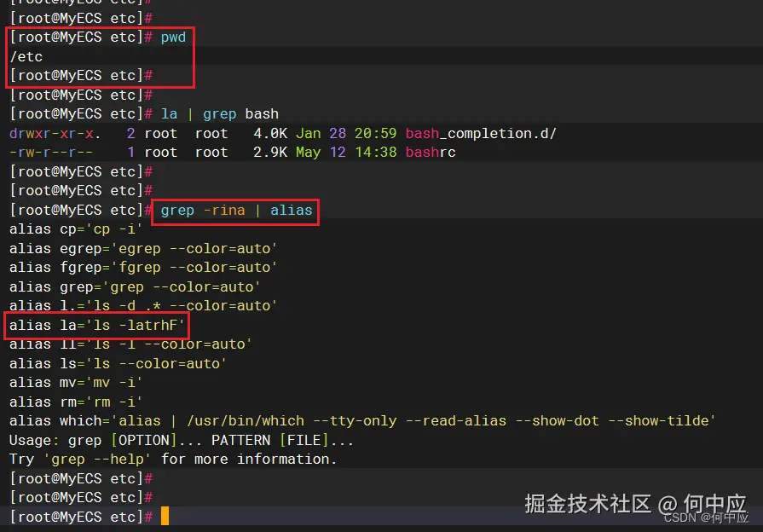
Task: Click the '-rw-r--r--' permissions text
Action: (51, 153)
